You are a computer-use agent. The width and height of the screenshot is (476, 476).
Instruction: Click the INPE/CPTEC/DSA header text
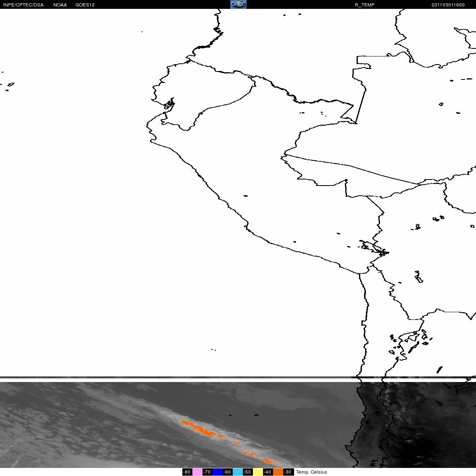[x=23, y=5]
